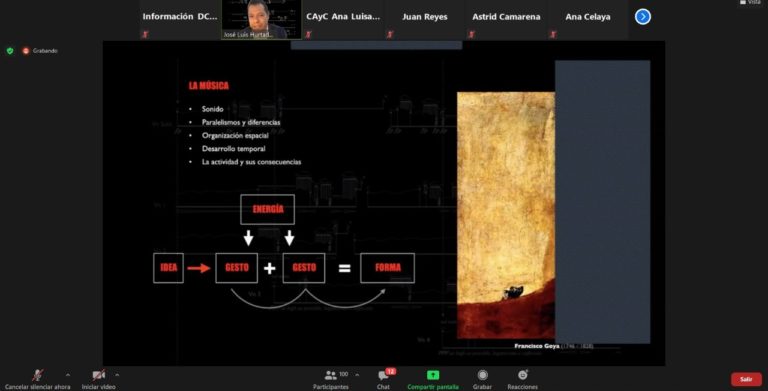Click muted mic icon on Juan Reyes tile
Screen dimensions: 768x391
(390, 34)
